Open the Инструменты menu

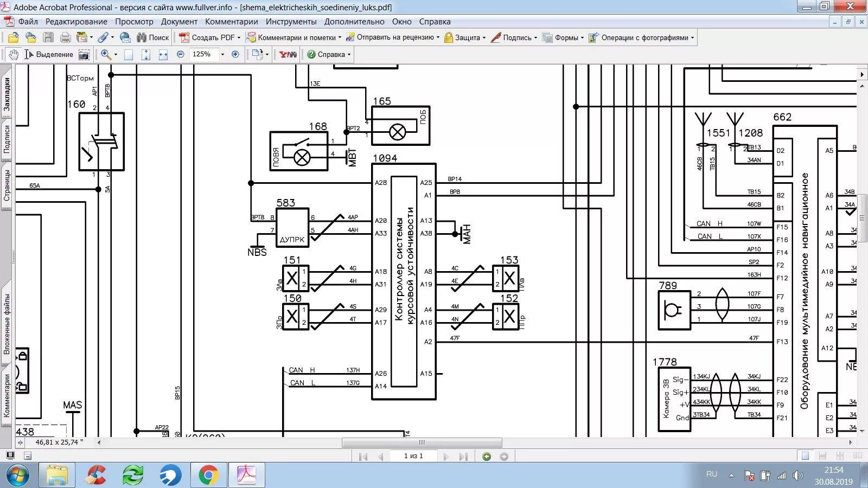pyautogui.click(x=291, y=22)
